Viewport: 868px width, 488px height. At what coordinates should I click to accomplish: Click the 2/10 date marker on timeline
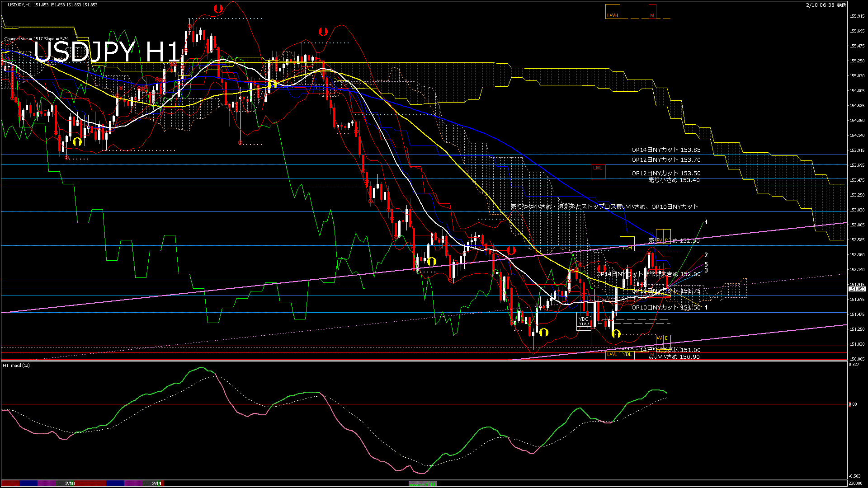click(x=70, y=483)
